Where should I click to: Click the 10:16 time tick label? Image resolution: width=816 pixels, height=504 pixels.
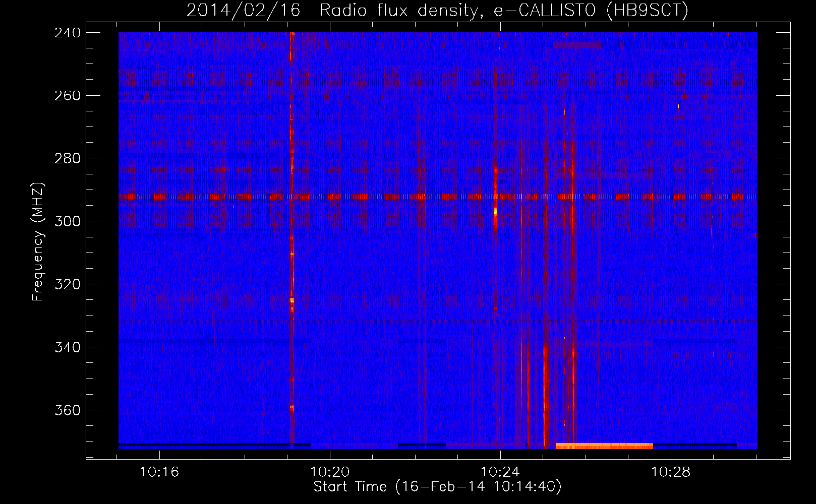[x=159, y=472]
